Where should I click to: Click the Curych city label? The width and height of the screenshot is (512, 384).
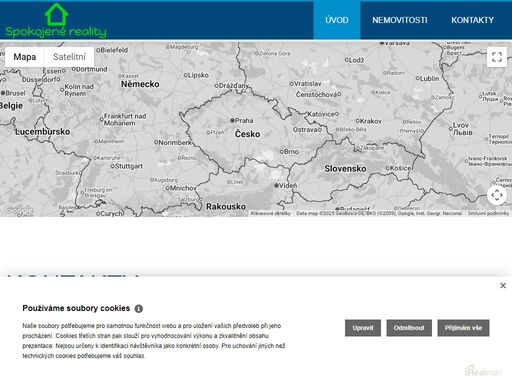tap(110, 214)
